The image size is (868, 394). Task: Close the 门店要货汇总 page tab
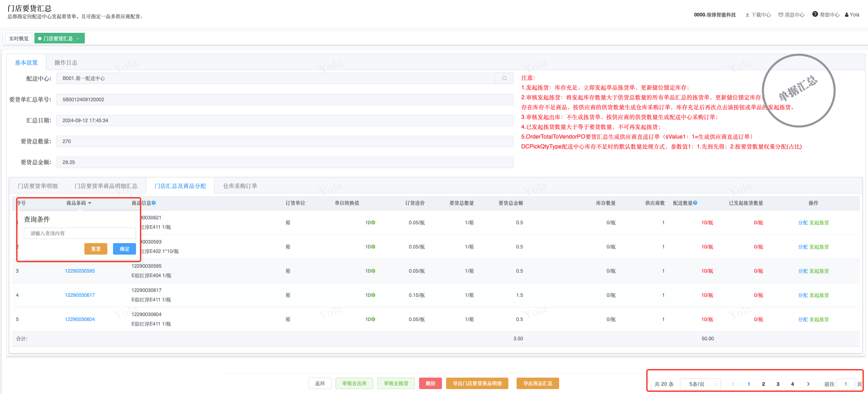click(x=78, y=39)
